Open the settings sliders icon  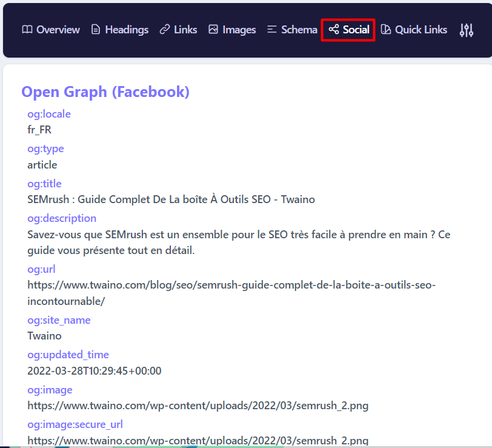(467, 30)
